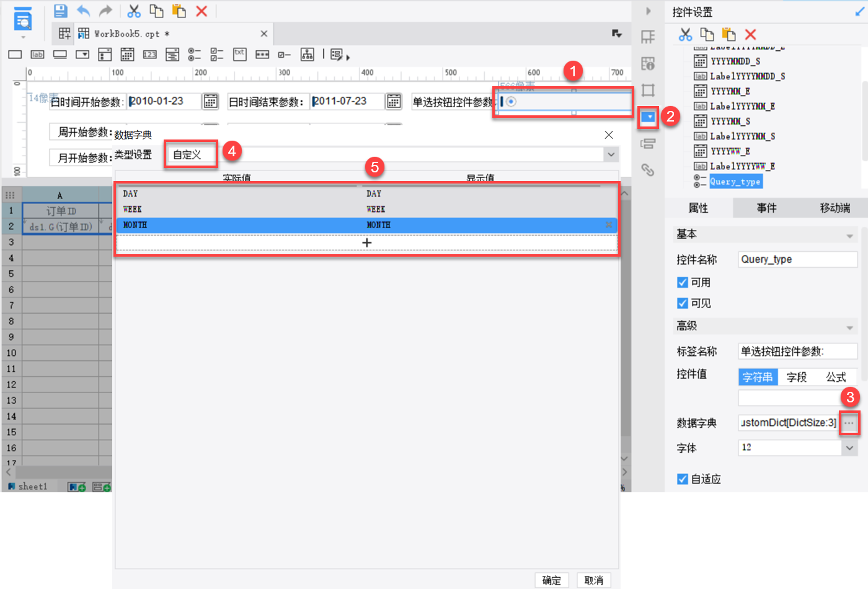This screenshot has width=868, height=589.
Task: Insert a tree dropdown widget
Action: 307,55
